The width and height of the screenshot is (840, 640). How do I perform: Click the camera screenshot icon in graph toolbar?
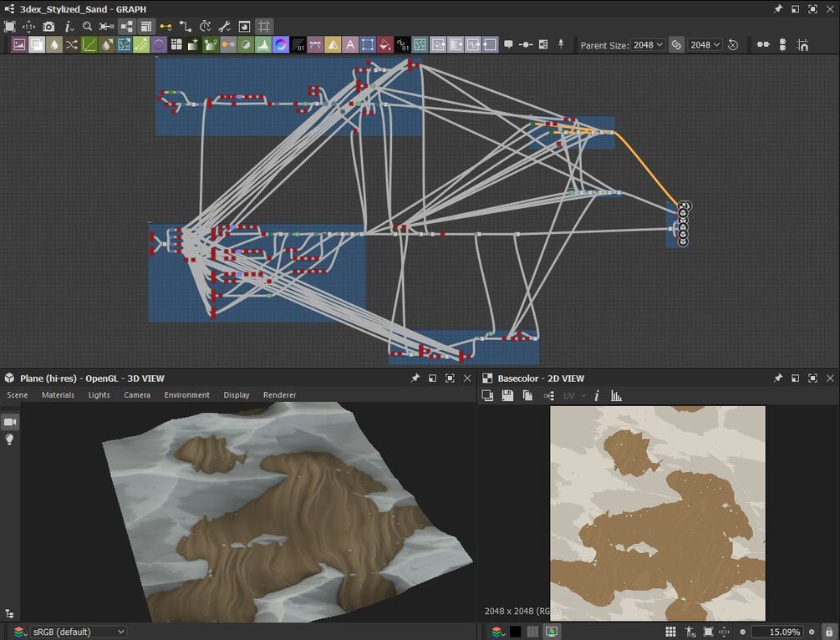(48, 27)
